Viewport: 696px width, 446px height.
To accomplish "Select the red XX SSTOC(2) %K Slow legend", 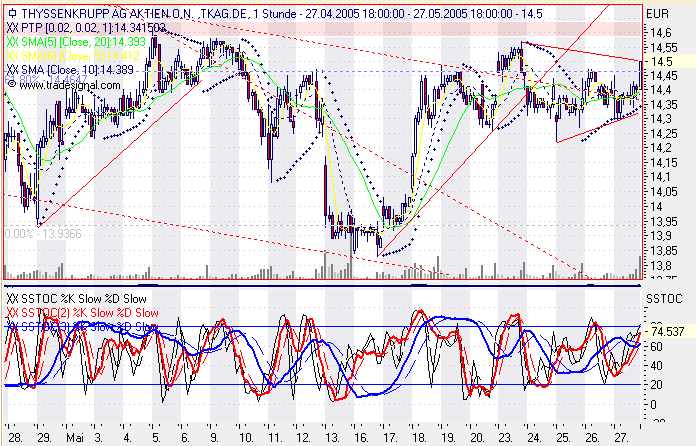I will click(83, 313).
